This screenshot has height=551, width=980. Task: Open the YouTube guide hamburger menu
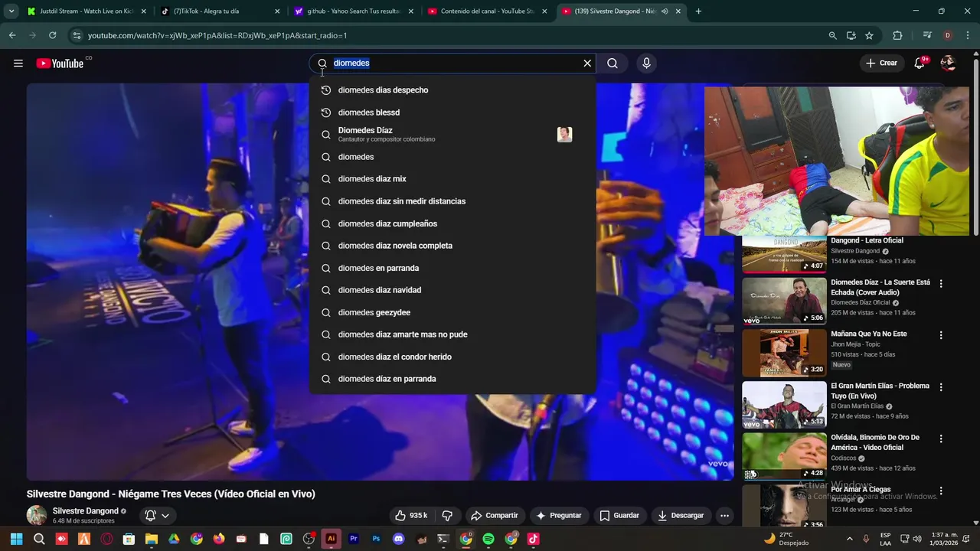coord(18,64)
